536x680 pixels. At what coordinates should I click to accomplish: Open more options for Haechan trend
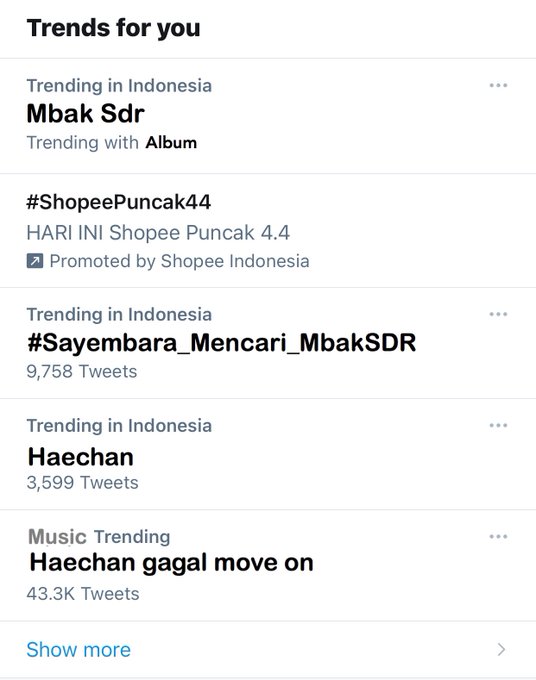click(498, 425)
